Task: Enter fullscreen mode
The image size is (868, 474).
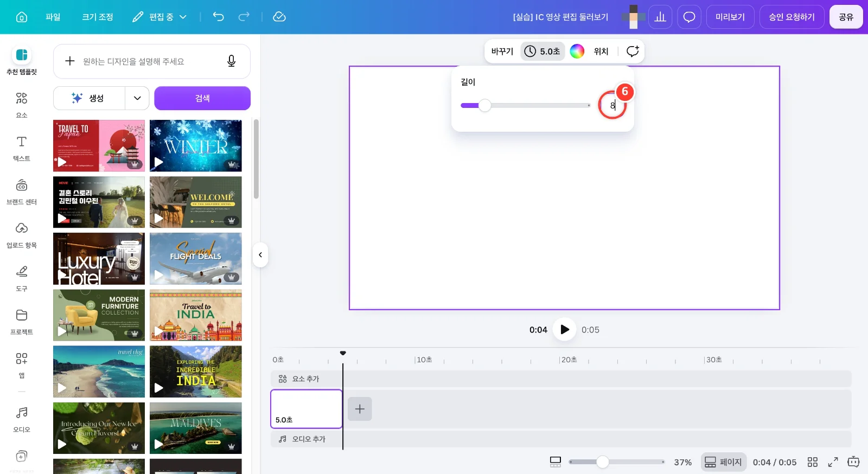Action: tap(833, 462)
